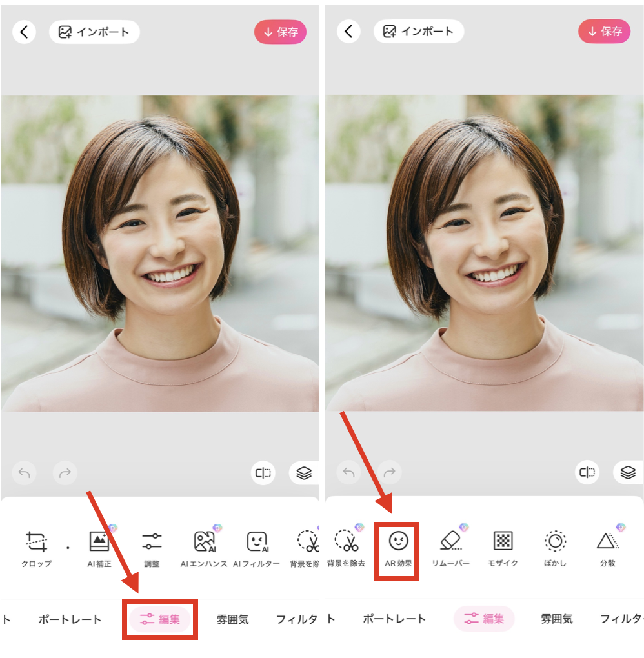The height and width of the screenshot is (658, 644).
Task: Switch to 雰囲気 tab in right screen
Action: (556, 619)
